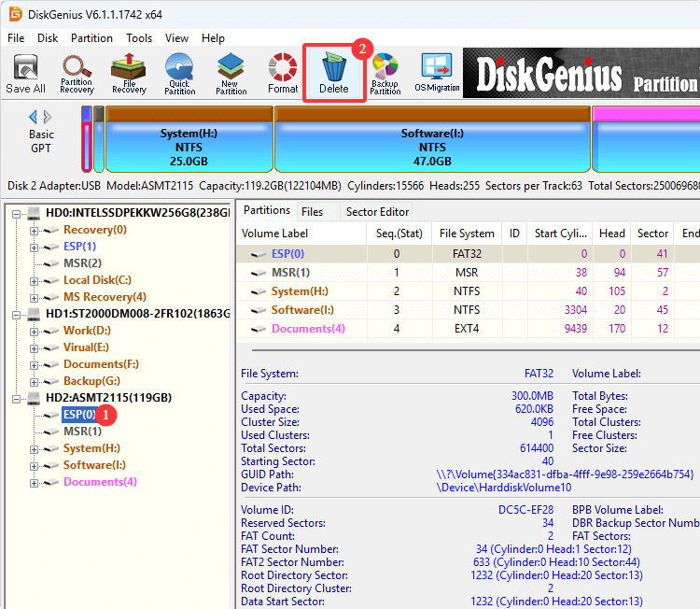
Task: Open the Disk menu
Action: tap(48, 38)
